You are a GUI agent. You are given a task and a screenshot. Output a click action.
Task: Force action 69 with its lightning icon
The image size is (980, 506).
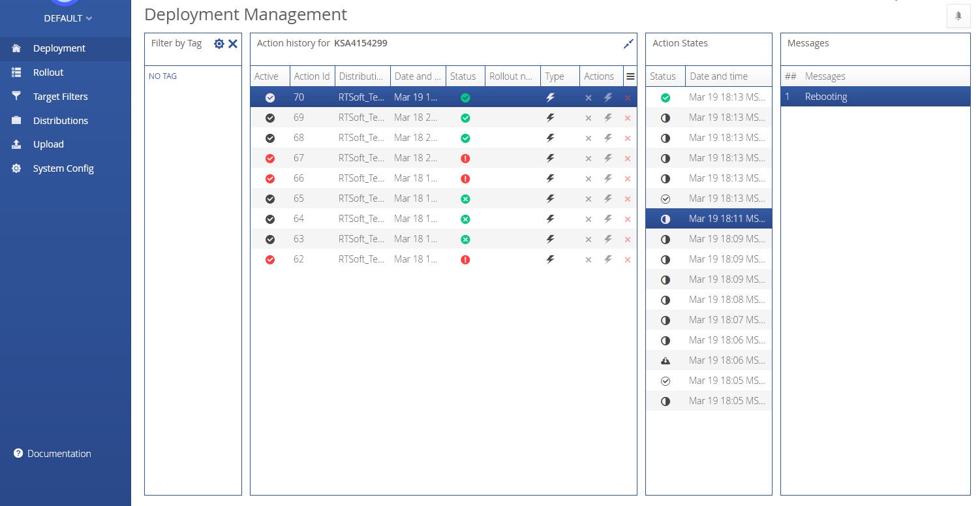tap(608, 118)
